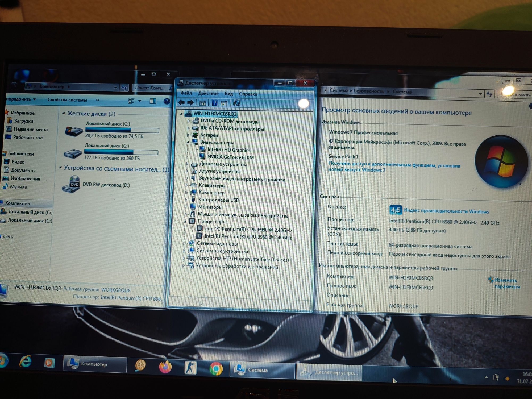Expand Дисковые устройства node
Viewport: 532px width, 399px height.
tap(187, 164)
